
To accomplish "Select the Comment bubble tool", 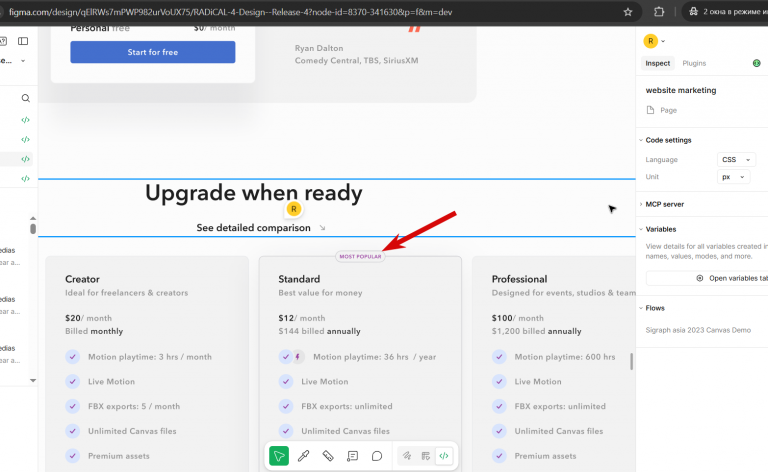I will coord(377,456).
